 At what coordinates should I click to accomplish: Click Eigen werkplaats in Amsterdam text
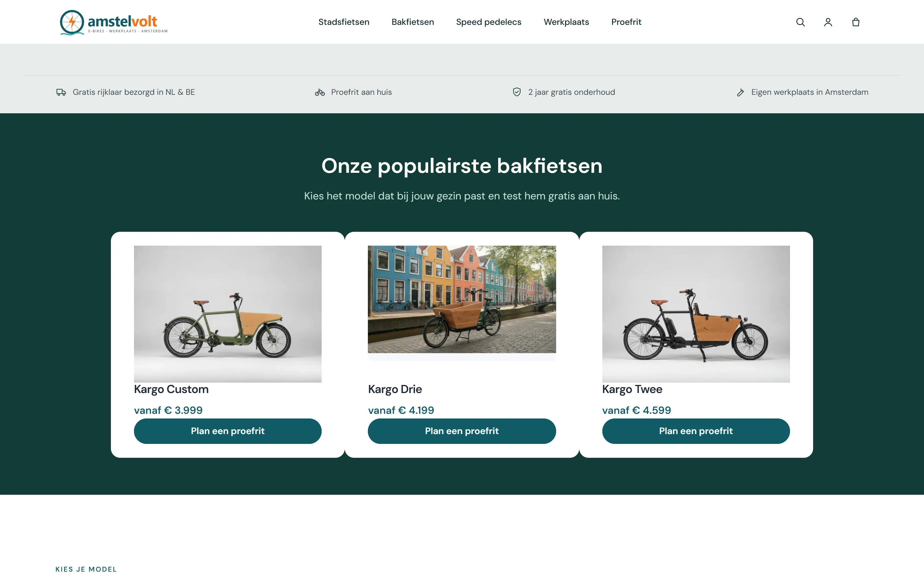[x=809, y=92]
